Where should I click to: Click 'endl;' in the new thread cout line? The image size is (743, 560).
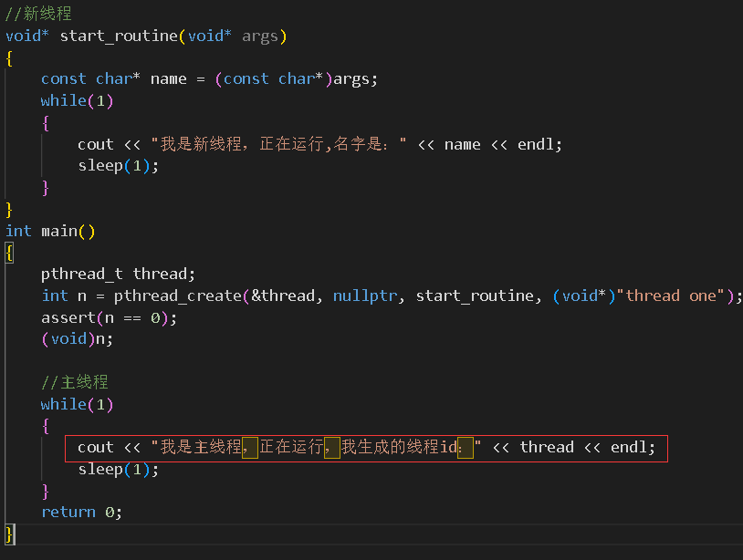coord(539,144)
